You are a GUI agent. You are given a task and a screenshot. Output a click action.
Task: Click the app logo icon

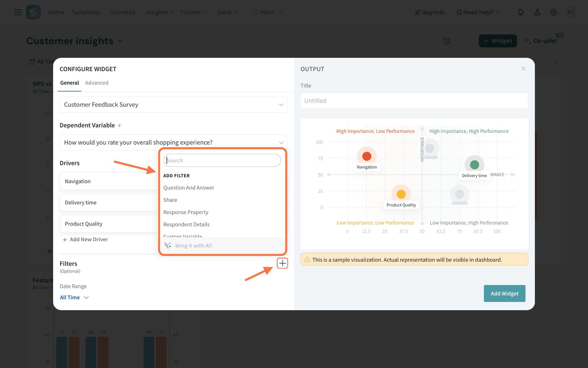point(33,12)
